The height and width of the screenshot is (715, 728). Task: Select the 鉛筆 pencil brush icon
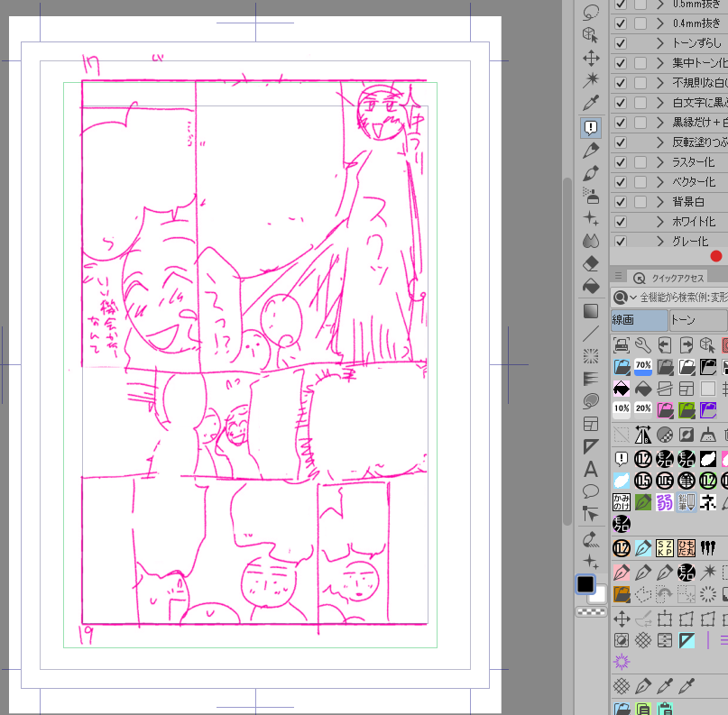687,502
